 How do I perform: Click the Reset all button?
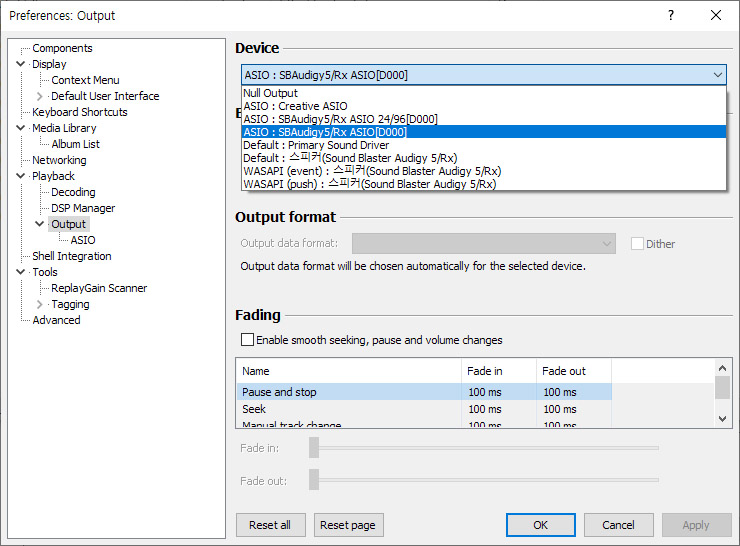click(270, 525)
